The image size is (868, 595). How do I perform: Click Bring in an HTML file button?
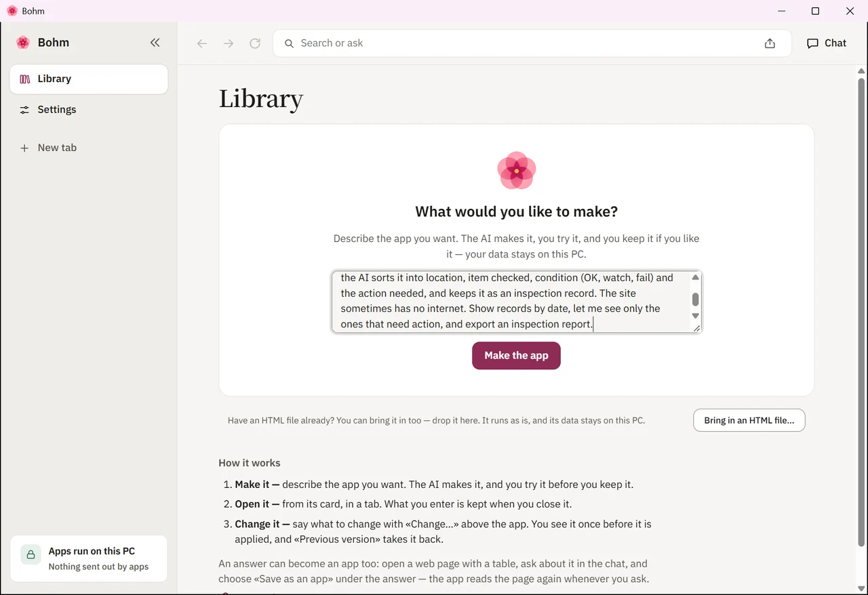coord(749,420)
